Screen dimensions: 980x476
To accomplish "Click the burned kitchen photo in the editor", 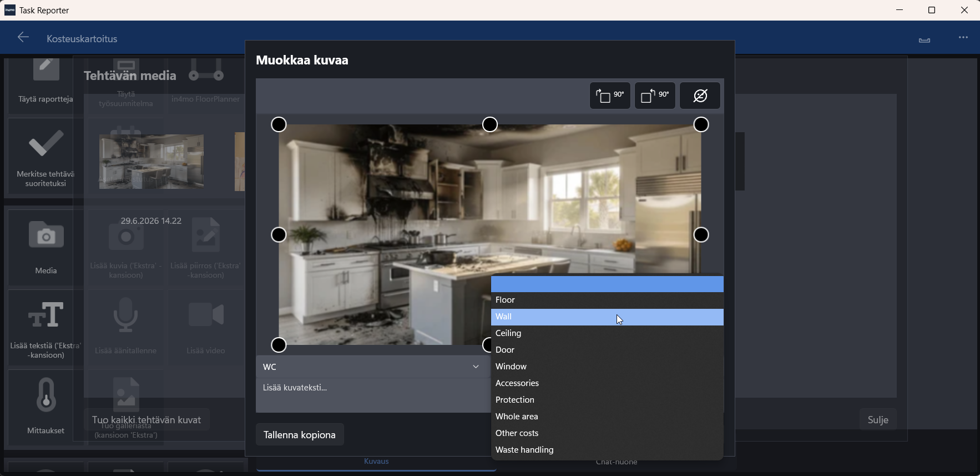I will [x=490, y=234].
